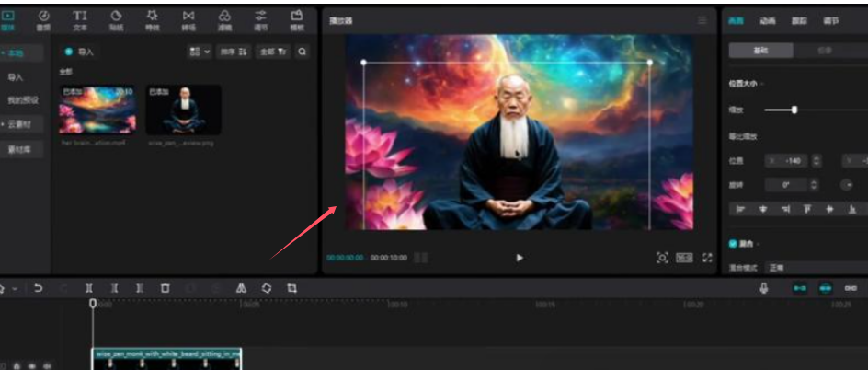Screen dimensions: 868x370
Task: Click the microphone record icon
Action: click(763, 288)
